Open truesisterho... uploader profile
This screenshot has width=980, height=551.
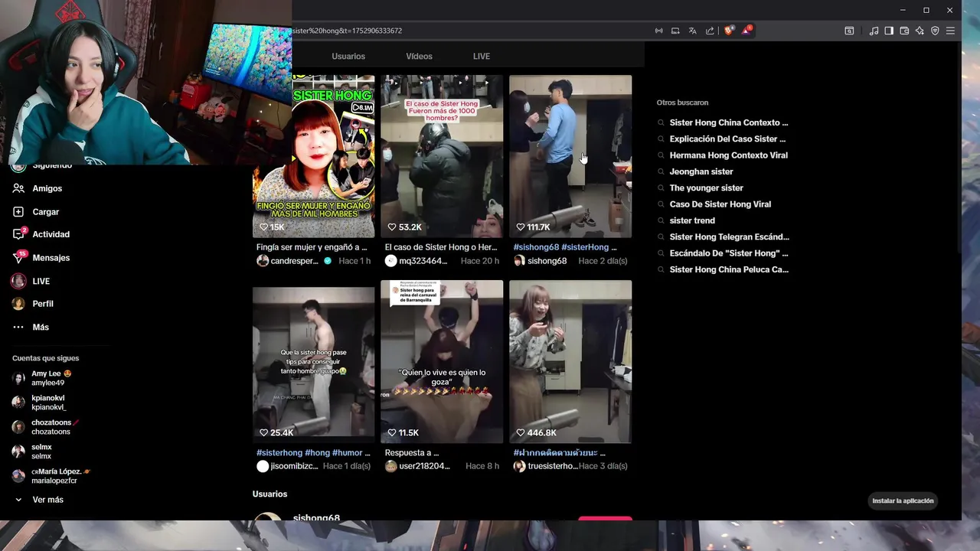(x=546, y=466)
